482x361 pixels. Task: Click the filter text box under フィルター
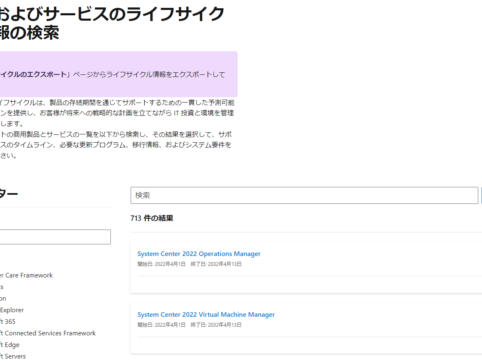55,237
